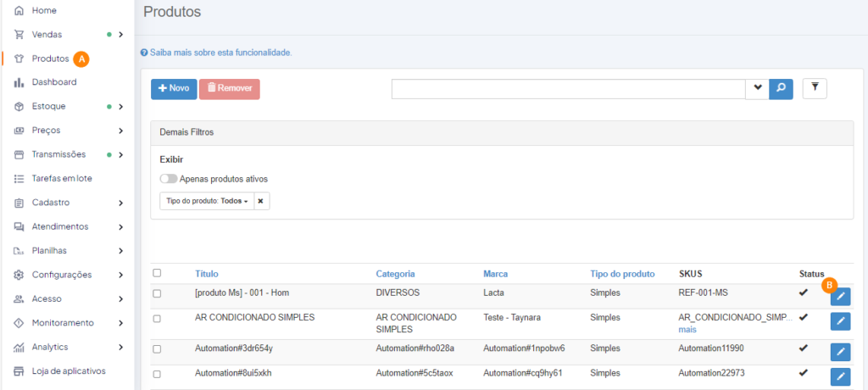Screen dimensions: 868x390
Task: Open Saiba mais sobre esta funcionalidade link
Action: tap(220, 53)
